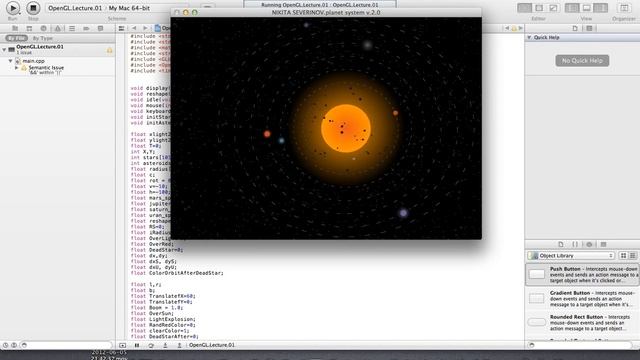Select the Assistant editor mode button
Image resolution: width=640 pixels, height=360 pixels.
(x=539, y=8)
